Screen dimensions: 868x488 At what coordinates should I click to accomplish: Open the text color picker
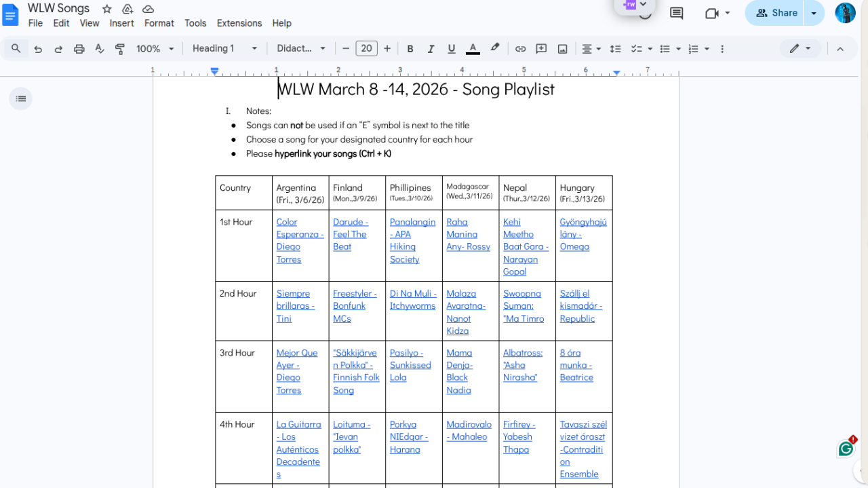473,49
